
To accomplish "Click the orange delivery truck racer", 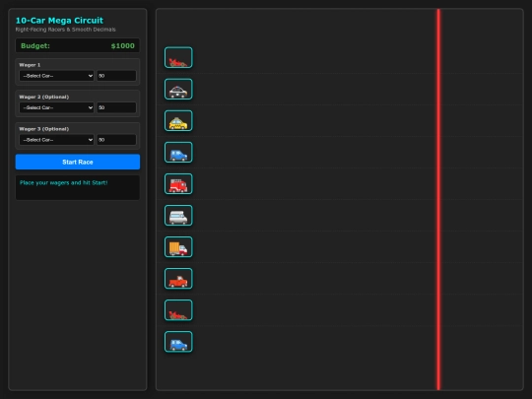I will point(178,247).
